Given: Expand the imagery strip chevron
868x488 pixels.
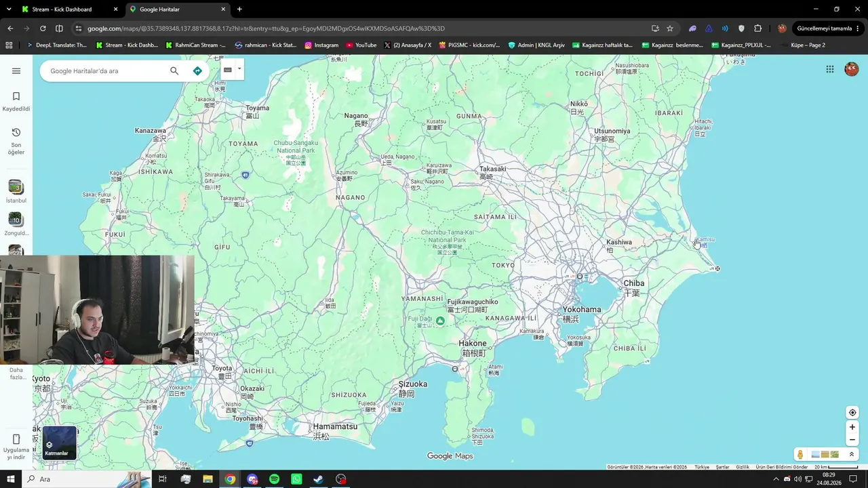Looking at the screenshot, I should [x=852, y=454].
